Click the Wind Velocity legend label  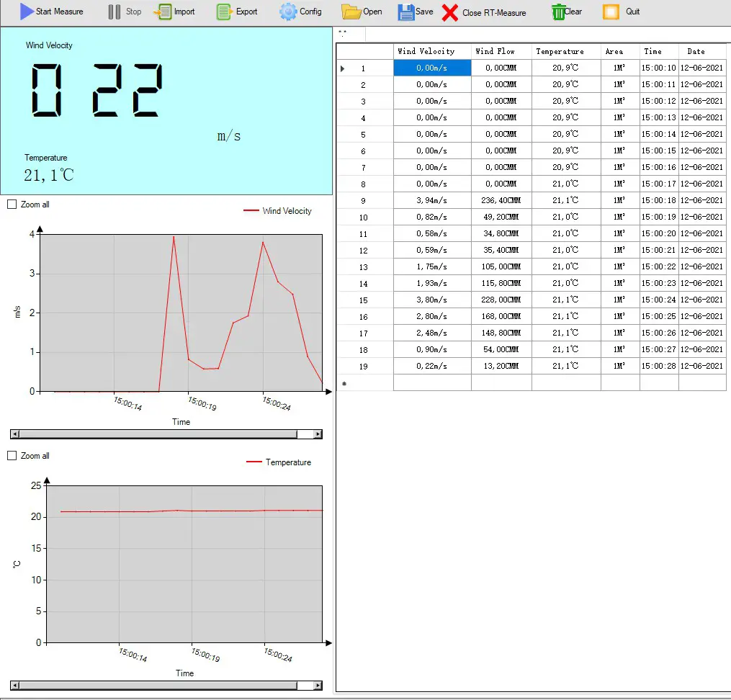288,211
